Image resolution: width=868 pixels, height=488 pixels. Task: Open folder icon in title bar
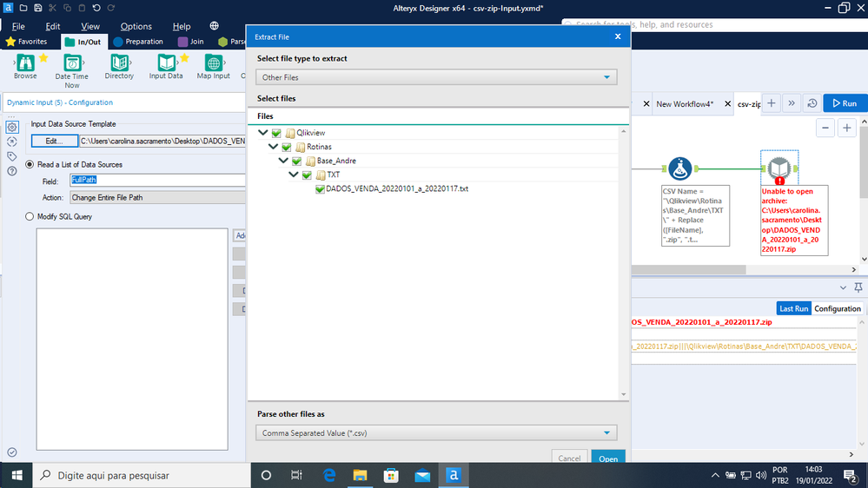[x=23, y=8]
